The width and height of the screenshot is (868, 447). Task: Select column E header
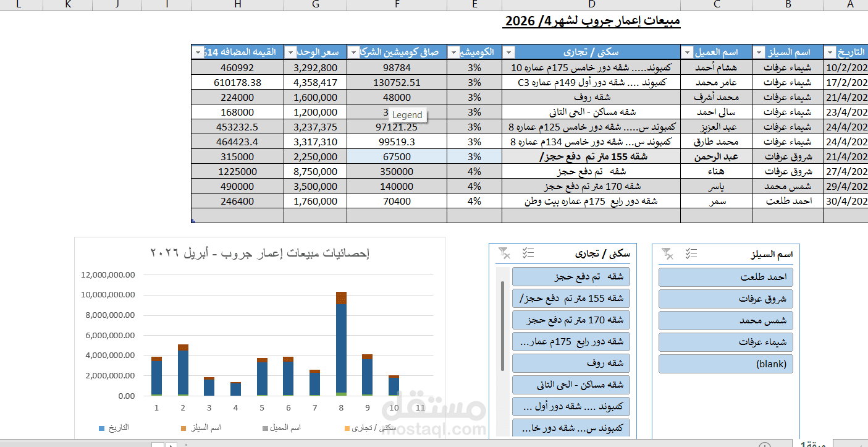point(474,4)
